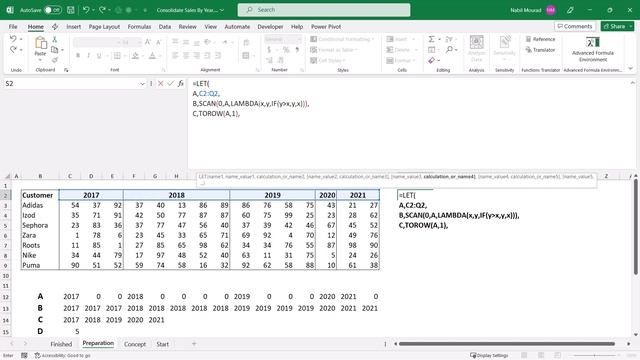Click the Insert Function fx icon
Screen dimensions: 640x360
click(x=181, y=84)
